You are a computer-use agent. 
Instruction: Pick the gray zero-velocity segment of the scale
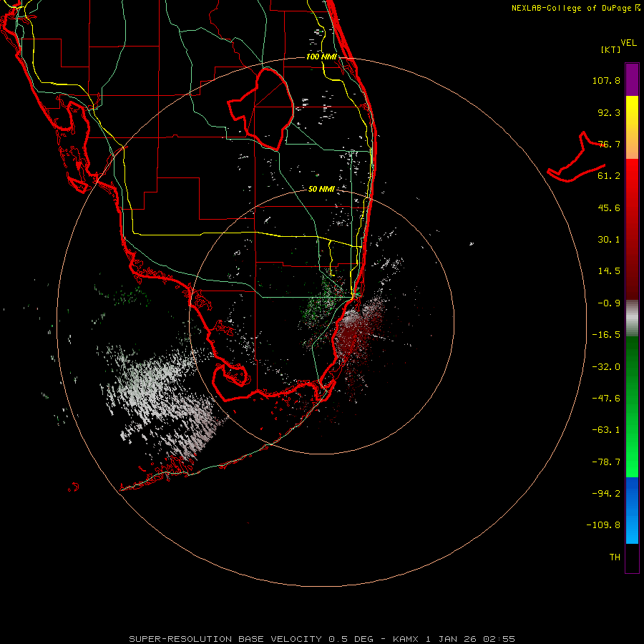coord(632,318)
